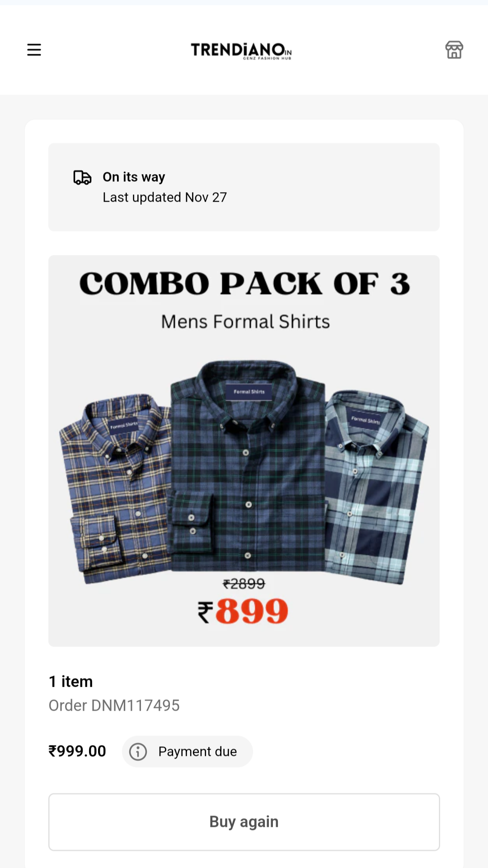
Task: Tap the ₹999.00 order total
Action: 77,751
